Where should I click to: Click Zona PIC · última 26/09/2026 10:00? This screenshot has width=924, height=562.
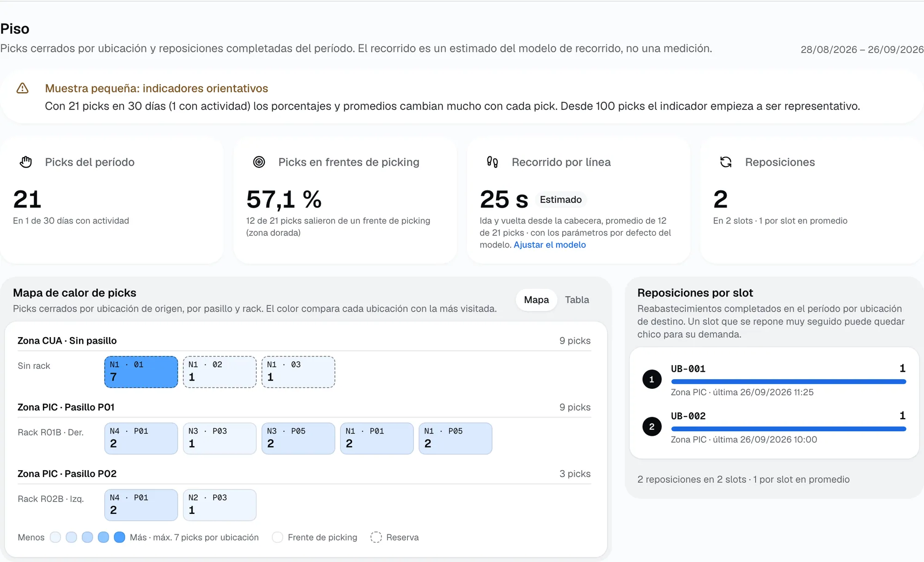point(744,440)
